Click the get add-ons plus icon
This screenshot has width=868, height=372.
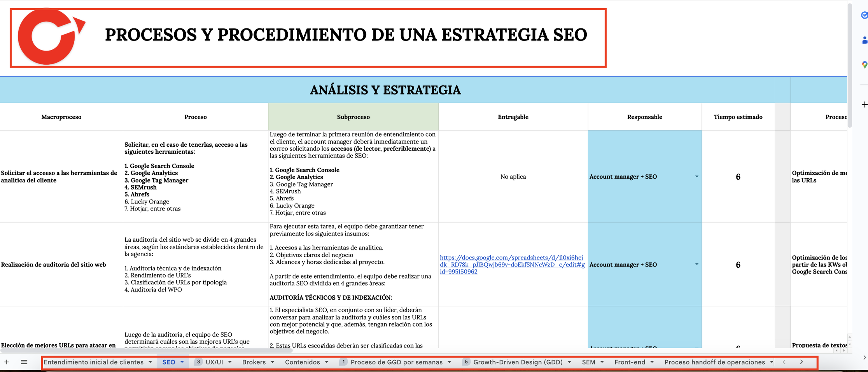(x=864, y=104)
